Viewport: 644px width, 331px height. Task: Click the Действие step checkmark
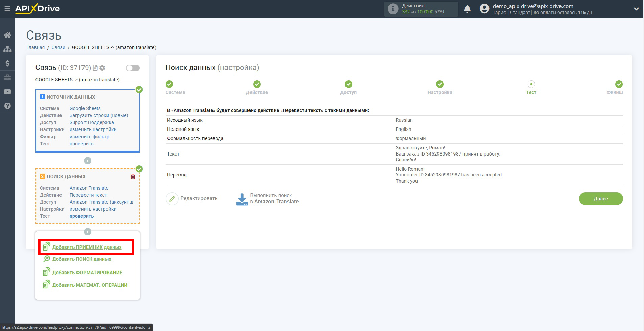[x=257, y=84]
